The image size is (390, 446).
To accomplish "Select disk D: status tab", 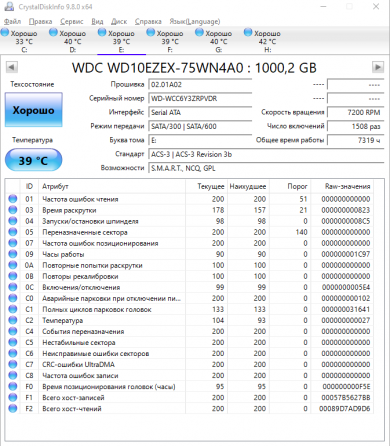I will click(73, 41).
